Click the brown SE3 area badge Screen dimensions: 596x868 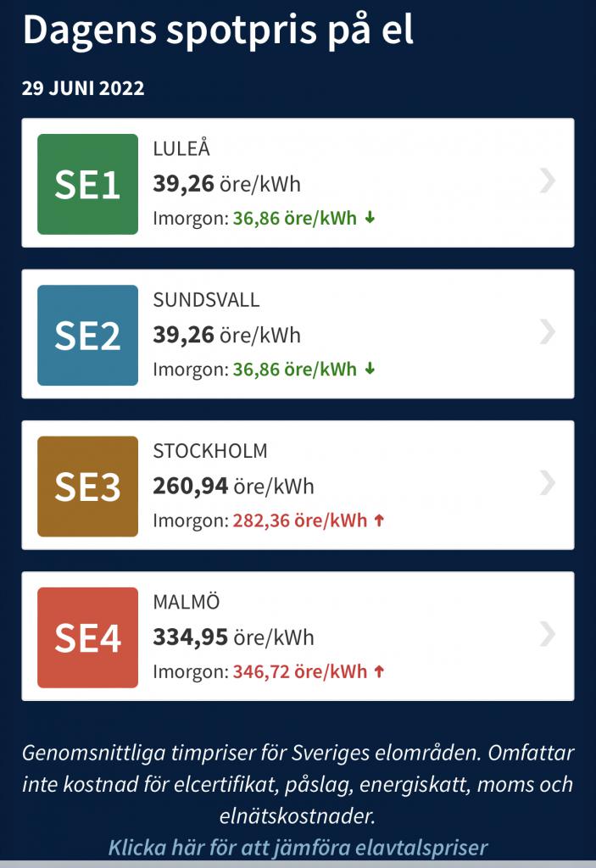tap(87, 486)
